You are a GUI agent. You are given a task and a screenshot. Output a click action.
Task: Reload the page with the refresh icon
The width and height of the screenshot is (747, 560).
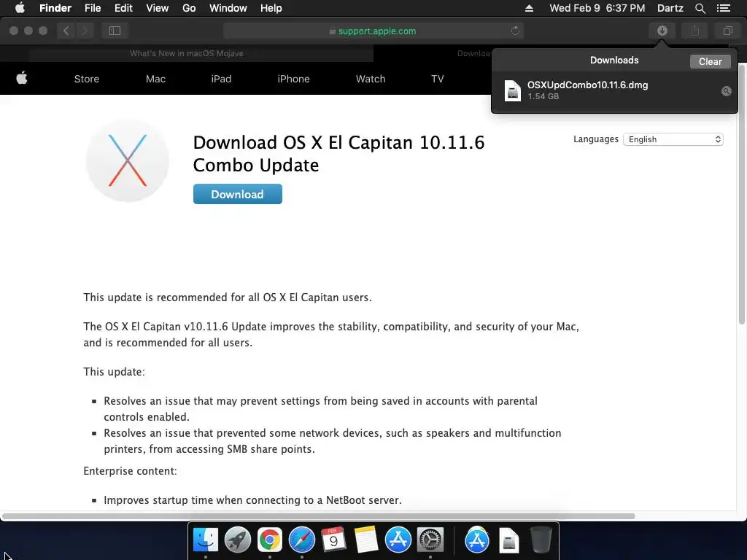click(515, 31)
